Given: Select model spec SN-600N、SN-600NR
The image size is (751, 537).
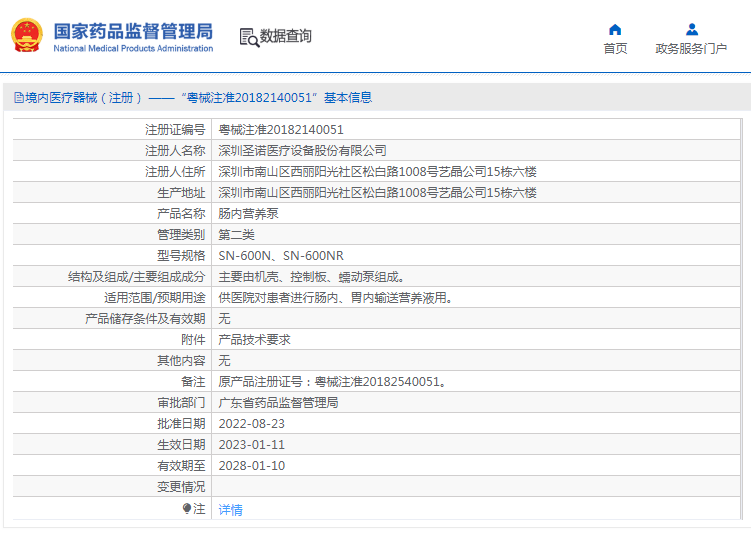Looking at the screenshot, I should [281, 256].
